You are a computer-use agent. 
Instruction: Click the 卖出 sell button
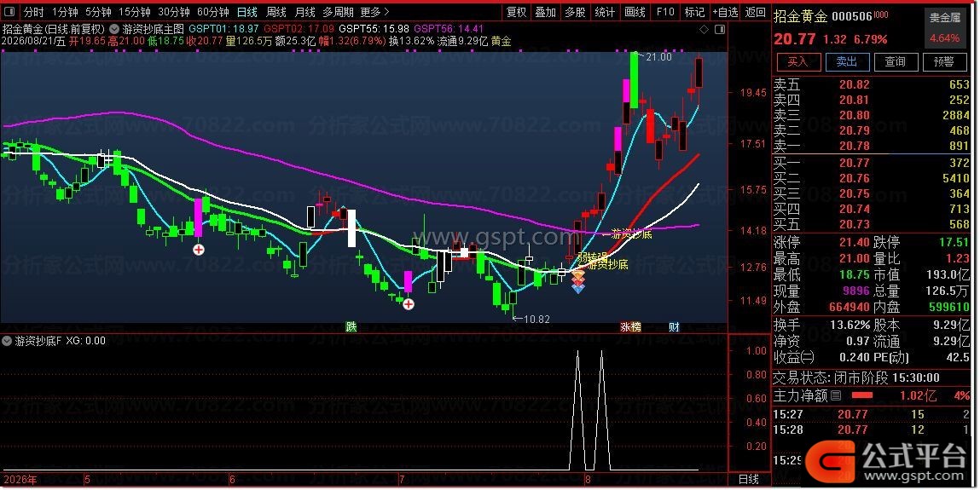pyautogui.click(x=846, y=62)
